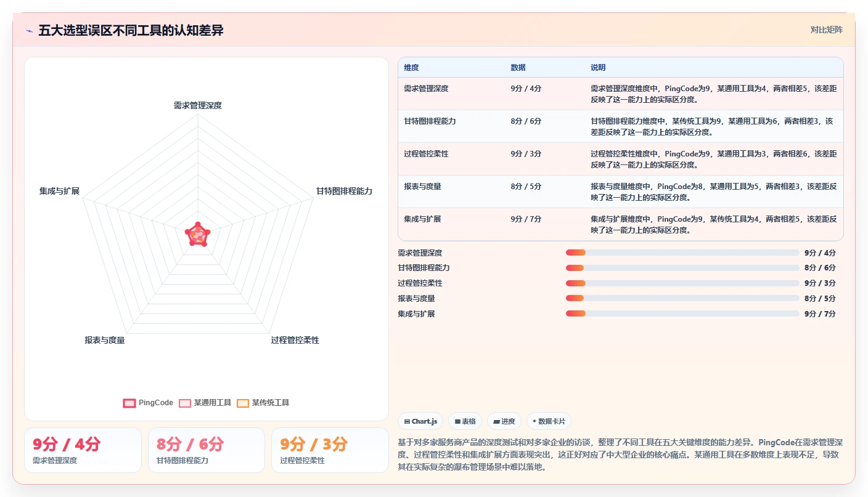
Task: Click the 集成与扩展 axis label on radar chart
Action: coord(59,191)
